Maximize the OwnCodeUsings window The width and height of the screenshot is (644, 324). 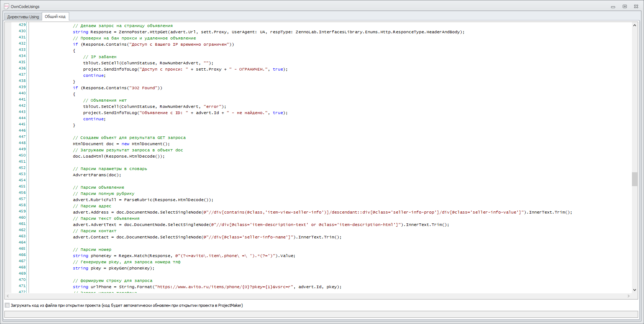coord(625,7)
